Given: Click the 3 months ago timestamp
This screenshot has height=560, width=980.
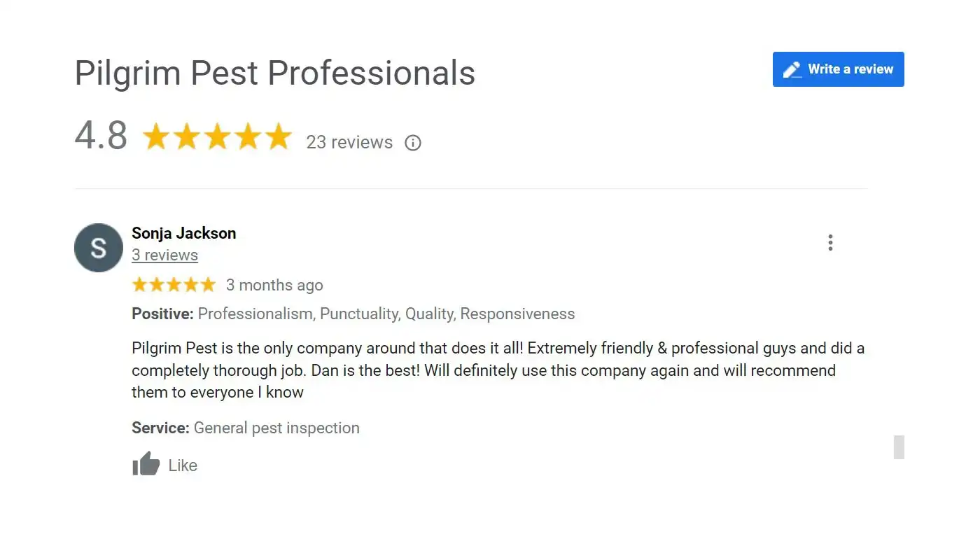Looking at the screenshot, I should tap(274, 285).
